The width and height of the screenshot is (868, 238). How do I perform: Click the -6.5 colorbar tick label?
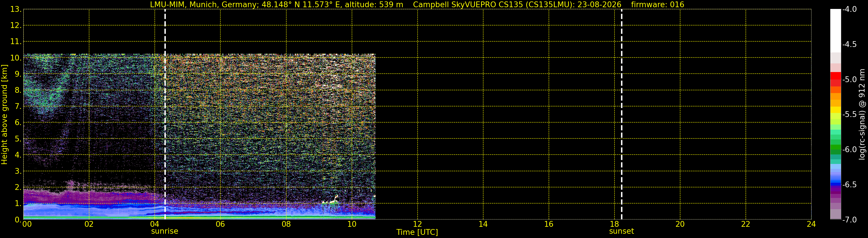(849, 185)
